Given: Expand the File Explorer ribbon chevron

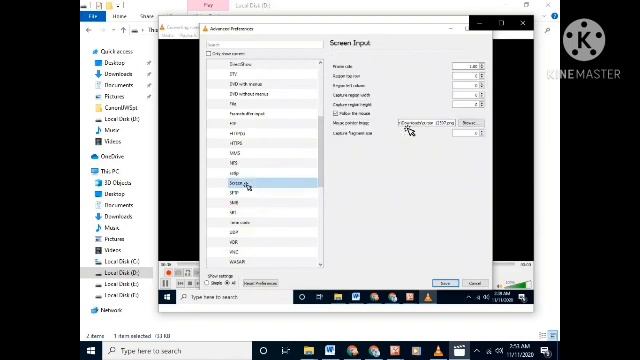Looking at the screenshot, I should [544, 16].
